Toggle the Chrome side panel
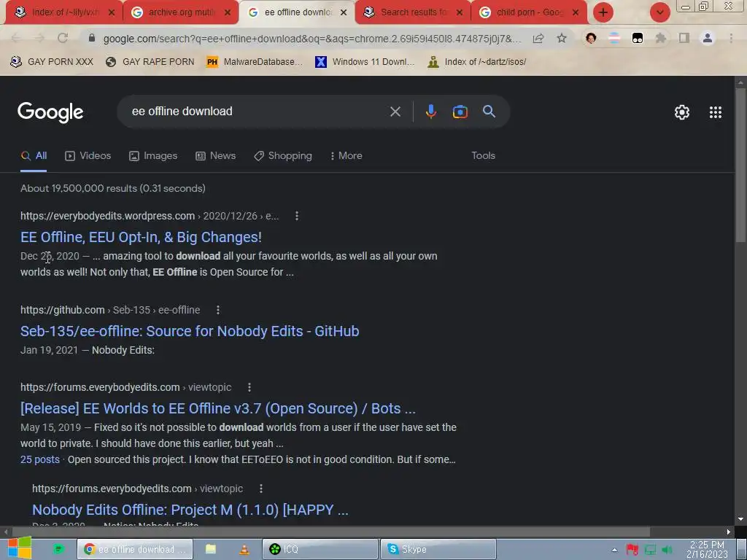The image size is (747, 560). (684, 38)
